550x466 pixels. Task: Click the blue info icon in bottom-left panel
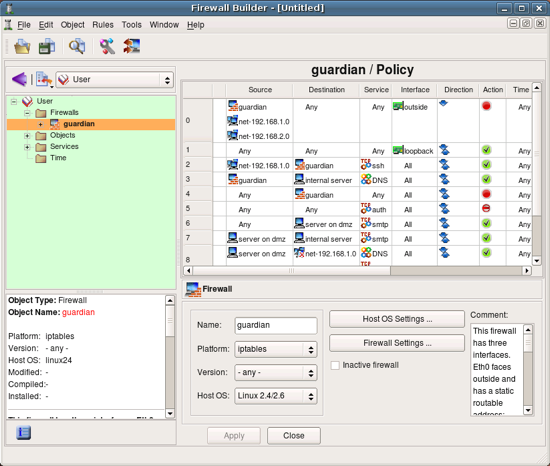[24, 433]
